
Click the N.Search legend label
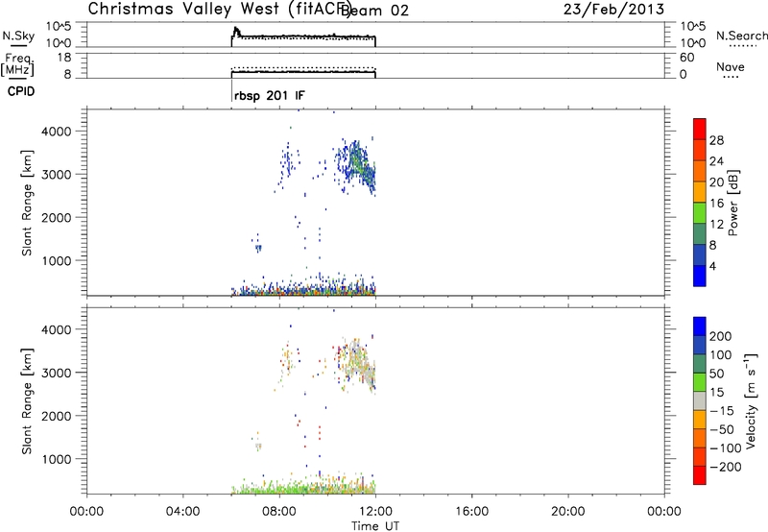[741, 36]
